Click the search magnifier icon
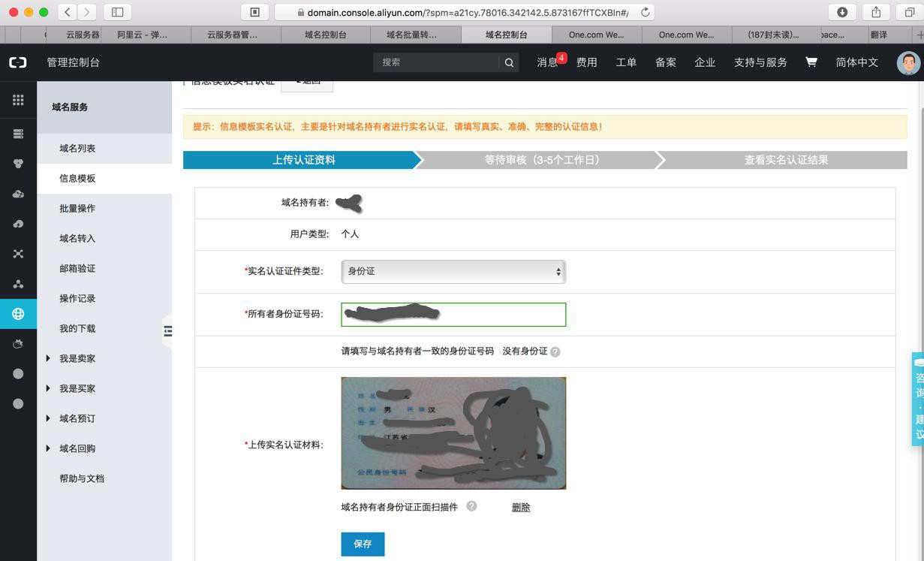The height and width of the screenshot is (561, 924). [x=509, y=62]
